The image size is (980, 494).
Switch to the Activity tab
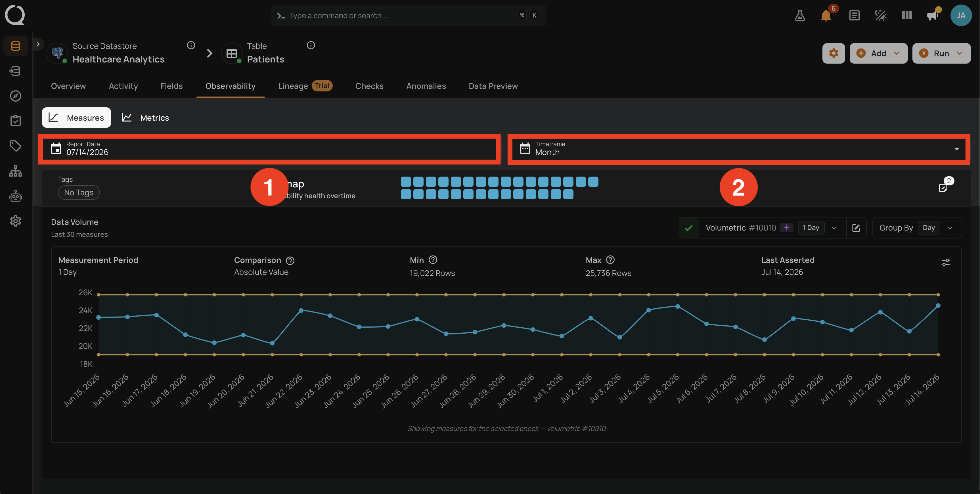123,86
